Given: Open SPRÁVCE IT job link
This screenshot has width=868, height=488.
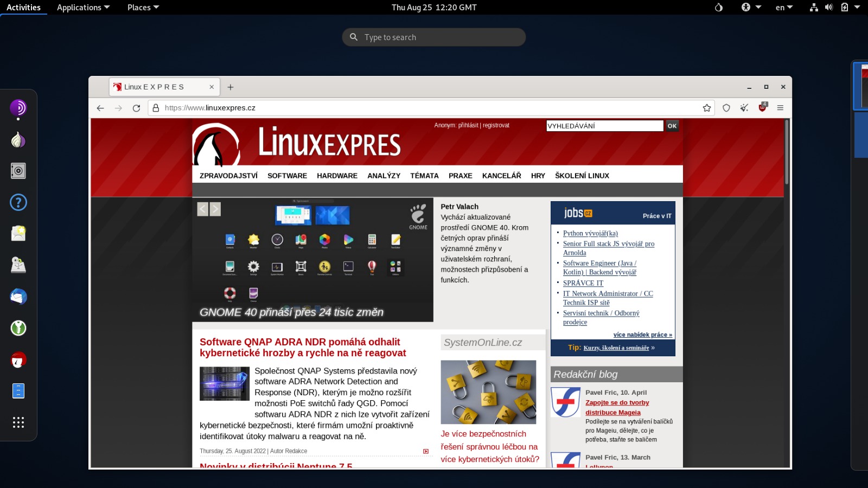Looking at the screenshot, I should 583,283.
